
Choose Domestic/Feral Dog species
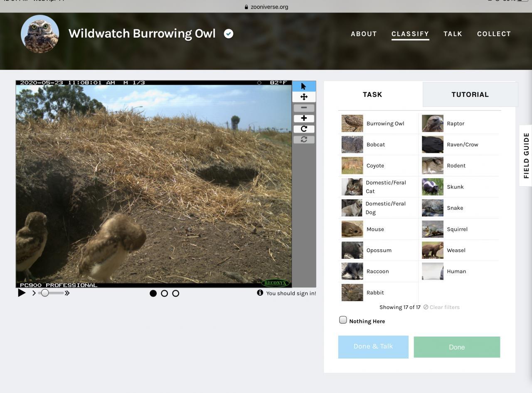378,208
